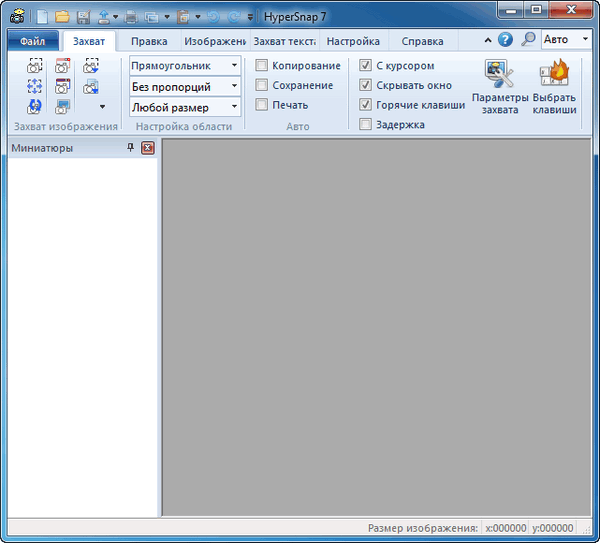Enable the Копирование checkbox
This screenshot has height=543, width=600.
(x=262, y=66)
